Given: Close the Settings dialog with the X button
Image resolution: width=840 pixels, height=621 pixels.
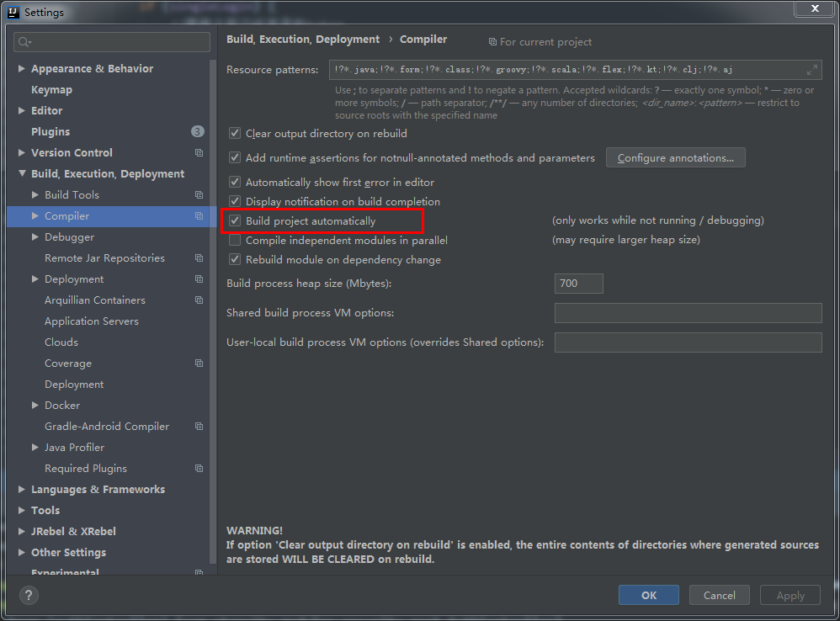Looking at the screenshot, I should (x=815, y=8).
